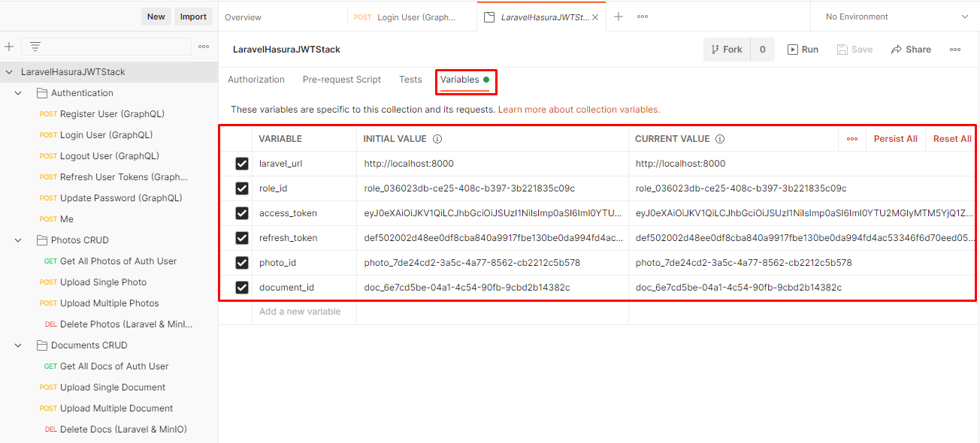Uncheck the role_id variable checkbox
The width and height of the screenshot is (980, 443).
tap(242, 188)
